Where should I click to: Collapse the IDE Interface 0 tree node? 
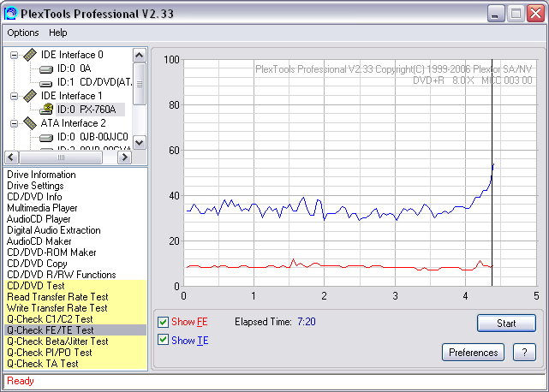tap(14, 55)
